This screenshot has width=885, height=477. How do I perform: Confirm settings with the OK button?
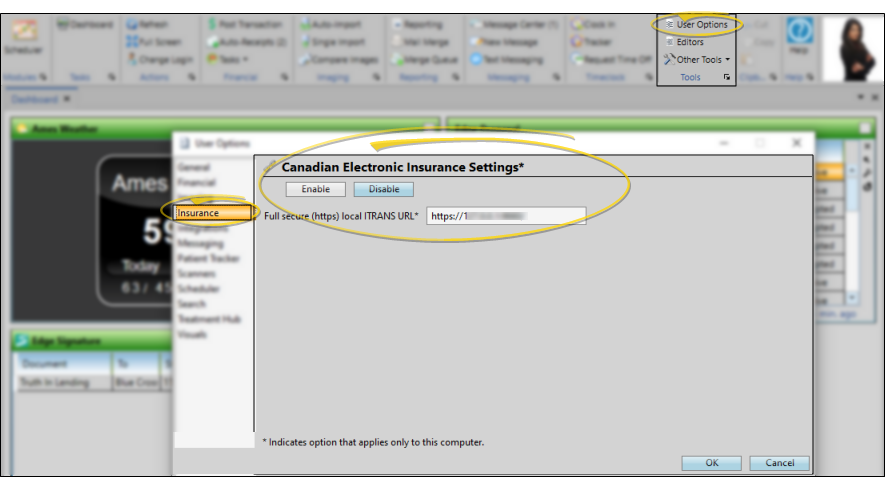point(711,463)
